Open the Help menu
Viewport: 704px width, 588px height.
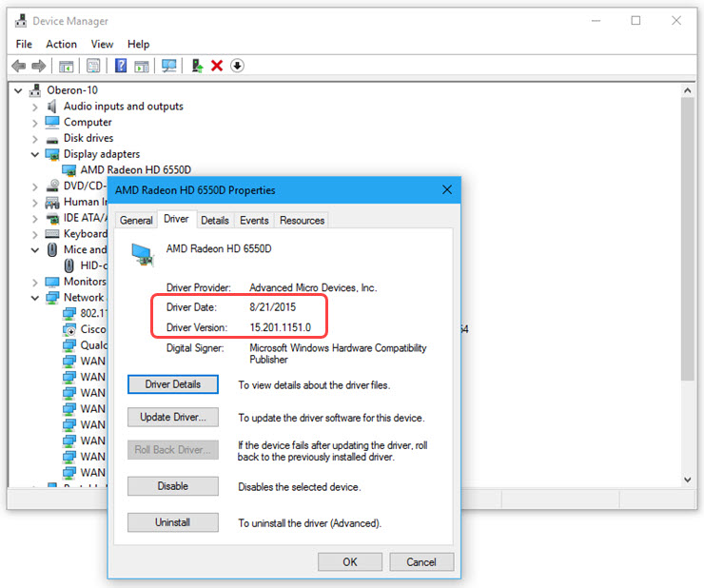(138, 44)
